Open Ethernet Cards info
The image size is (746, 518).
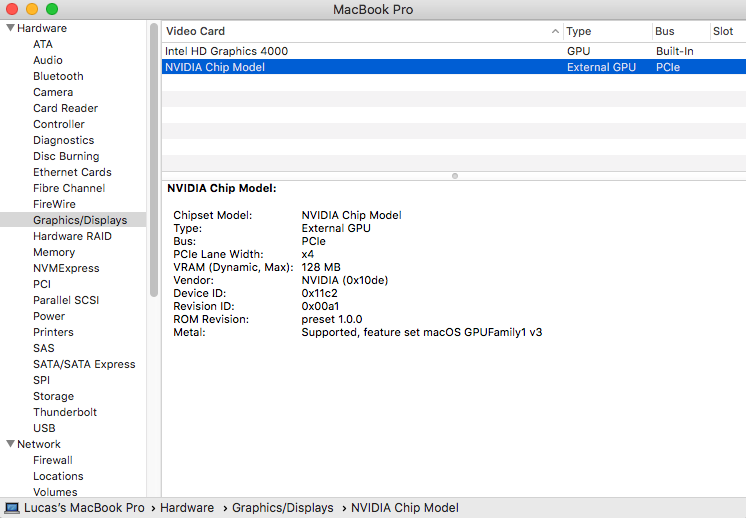[x=72, y=172]
